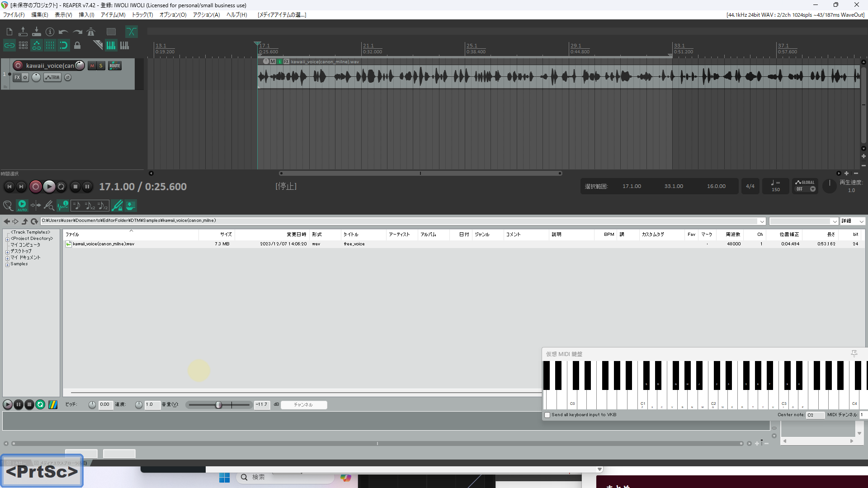Viewport: 868px width, 488px height.
Task: Click the main transport Play button
Action: pyautogui.click(x=49, y=187)
